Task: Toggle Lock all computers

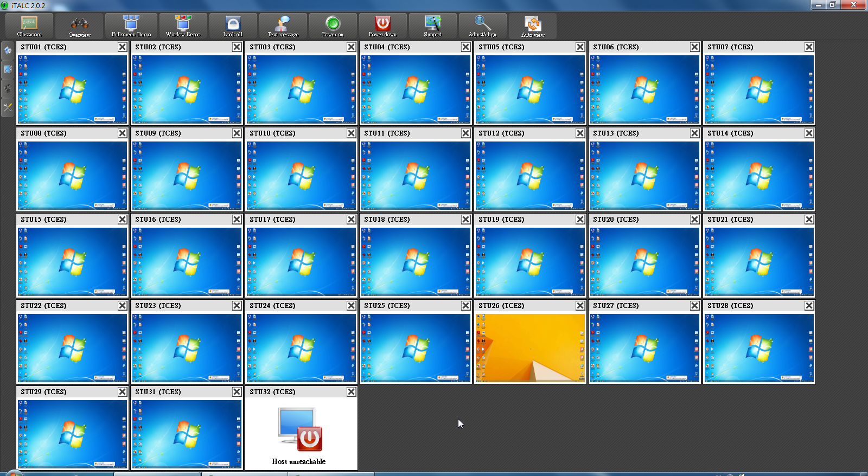Action: pyautogui.click(x=233, y=26)
